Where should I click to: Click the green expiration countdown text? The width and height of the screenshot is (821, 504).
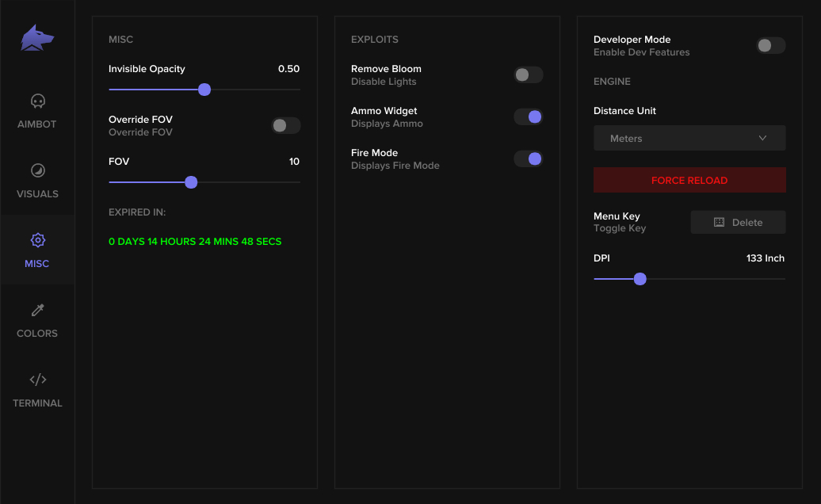(x=195, y=241)
